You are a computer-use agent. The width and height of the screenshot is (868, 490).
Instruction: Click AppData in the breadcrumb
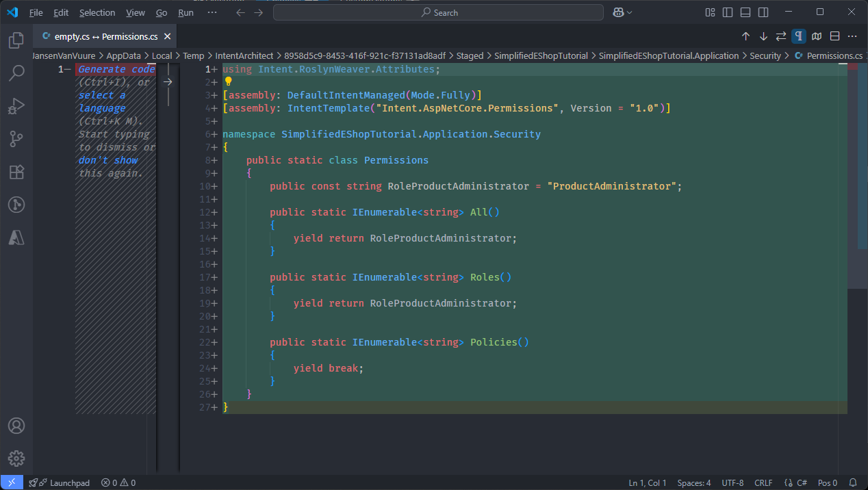[x=123, y=56]
